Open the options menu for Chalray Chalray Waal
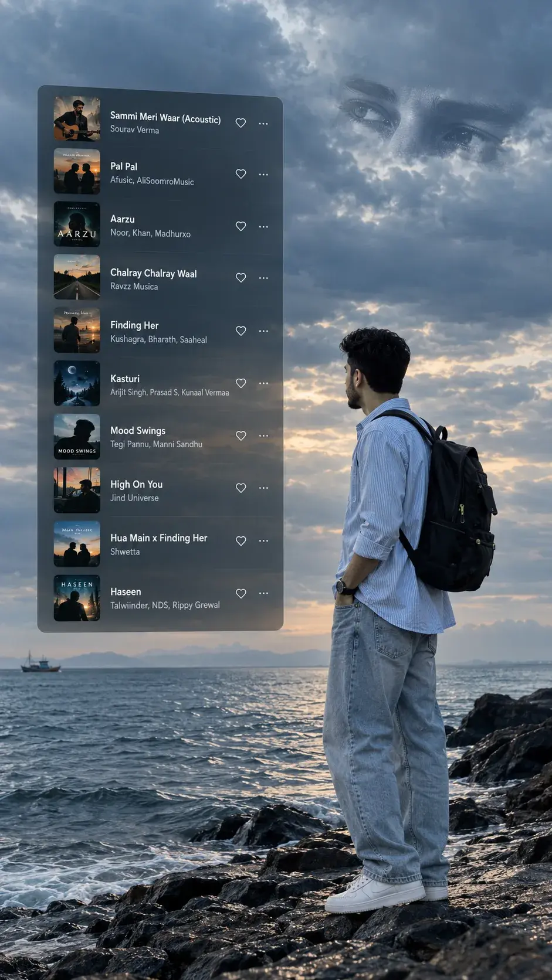Viewport: 552px width, 980px height. click(x=263, y=278)
